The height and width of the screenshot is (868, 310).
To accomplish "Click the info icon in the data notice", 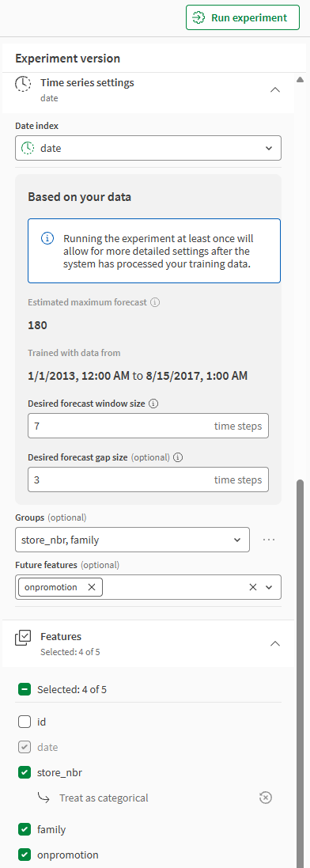I will 47,239.
